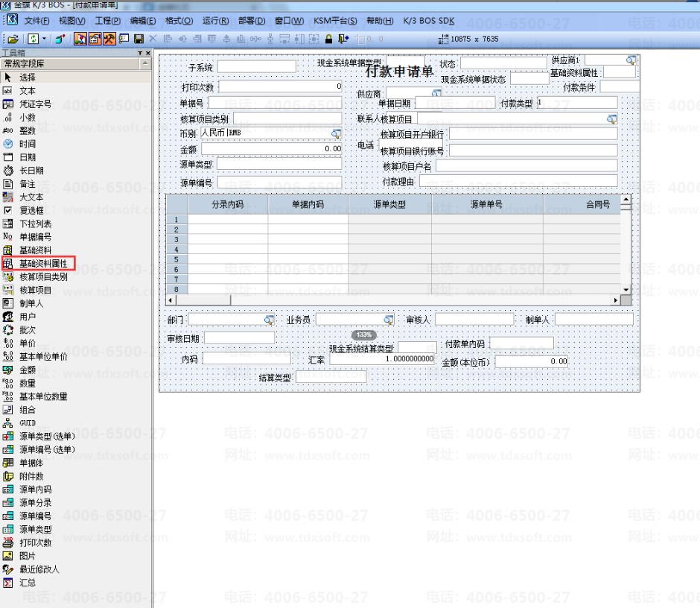
Task: Collapse the 常规字段库 toolbox section
Action: point(145,64)
